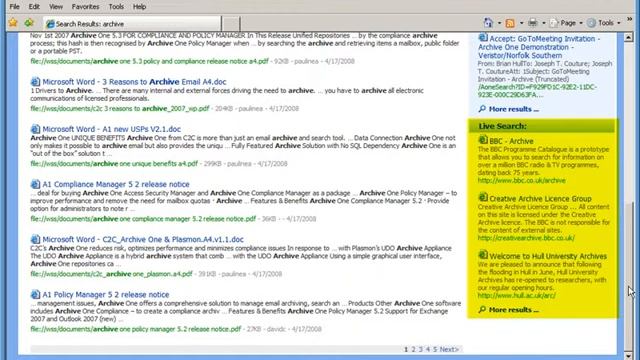Visit http://creativearchive.bbc.co.uk/ URL
Viewport: 640px width, 360px height.
[526, 238]
